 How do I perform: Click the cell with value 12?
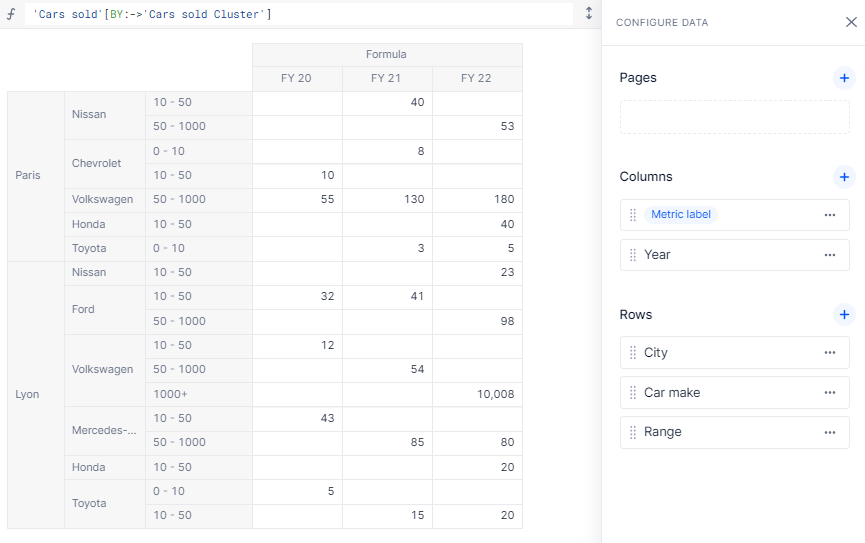pos(297,346)
